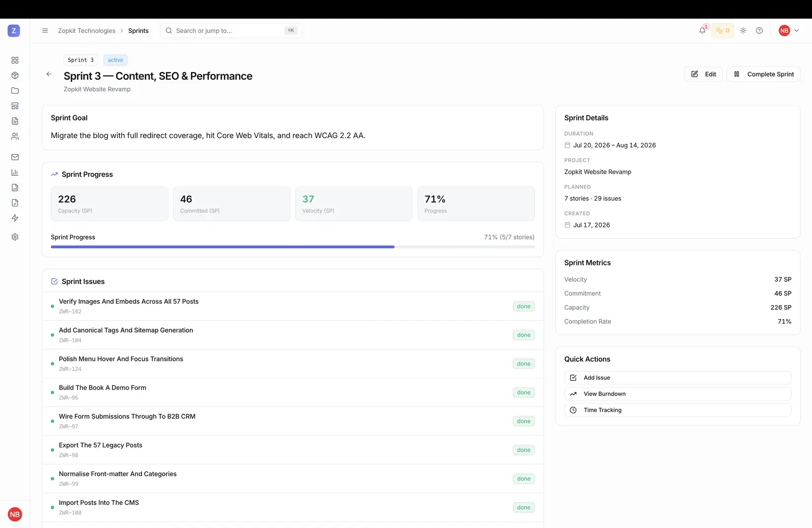Image resolution: width=812 pixels, height=528 pixels.
Task: Open issue Import Posts Into The CMS
Action: pyautogui.click(x=293, y=508)
